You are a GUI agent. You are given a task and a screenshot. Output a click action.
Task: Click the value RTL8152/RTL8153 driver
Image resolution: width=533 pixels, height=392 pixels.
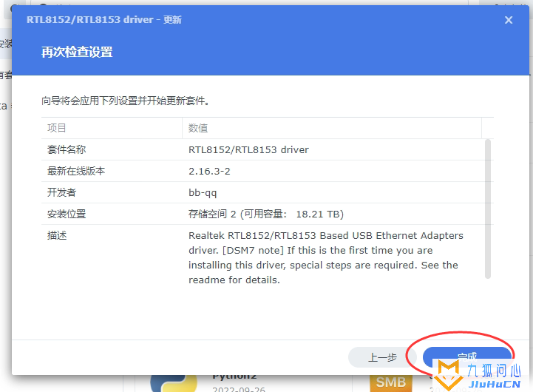point(248,149)
